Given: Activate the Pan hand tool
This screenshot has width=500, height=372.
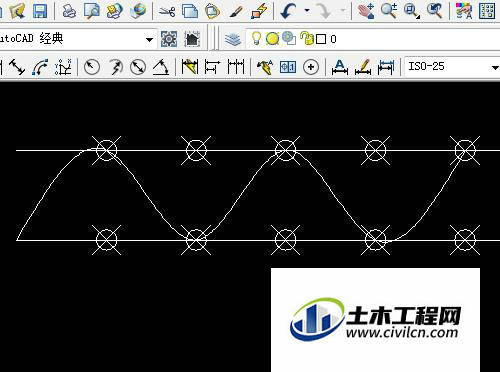Looking at the screenshot, I should (366, 11).
